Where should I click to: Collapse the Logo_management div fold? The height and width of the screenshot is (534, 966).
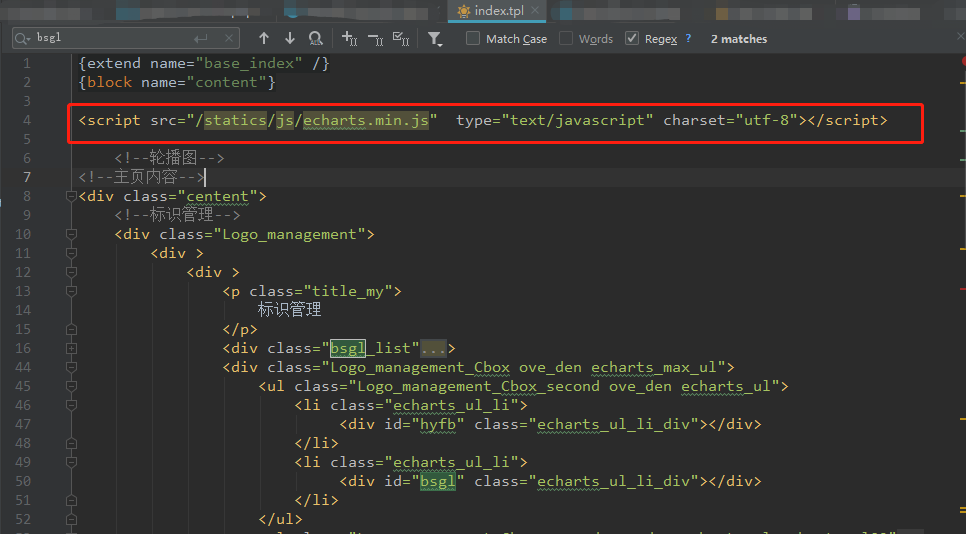(x=71, y=235)
